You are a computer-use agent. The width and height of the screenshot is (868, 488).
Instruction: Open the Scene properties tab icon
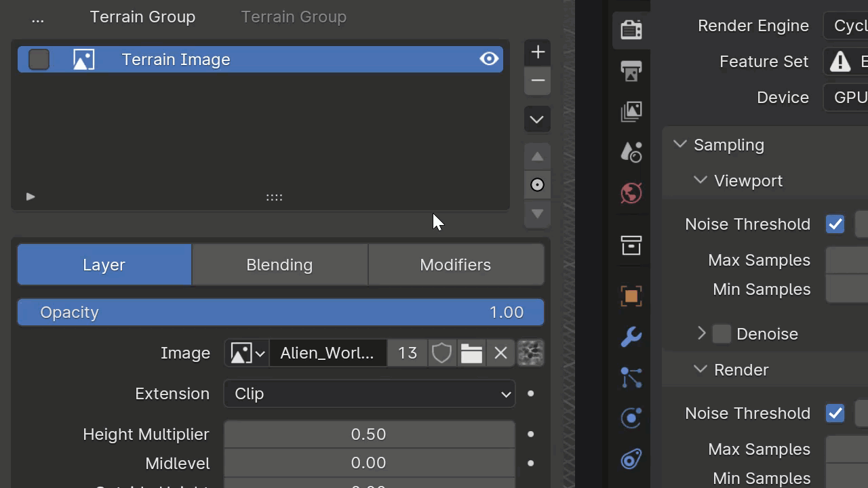(x=631, y=152)
